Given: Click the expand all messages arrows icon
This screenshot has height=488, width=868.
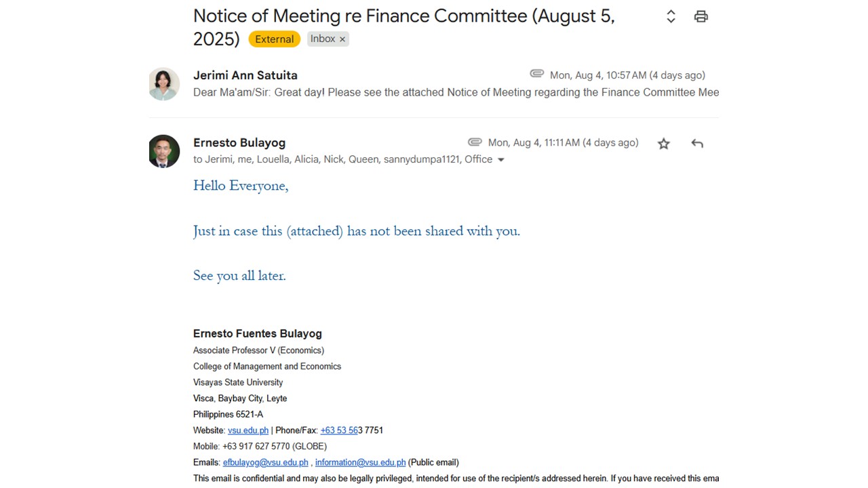Looking at the screenshot, I should (671, 17).
